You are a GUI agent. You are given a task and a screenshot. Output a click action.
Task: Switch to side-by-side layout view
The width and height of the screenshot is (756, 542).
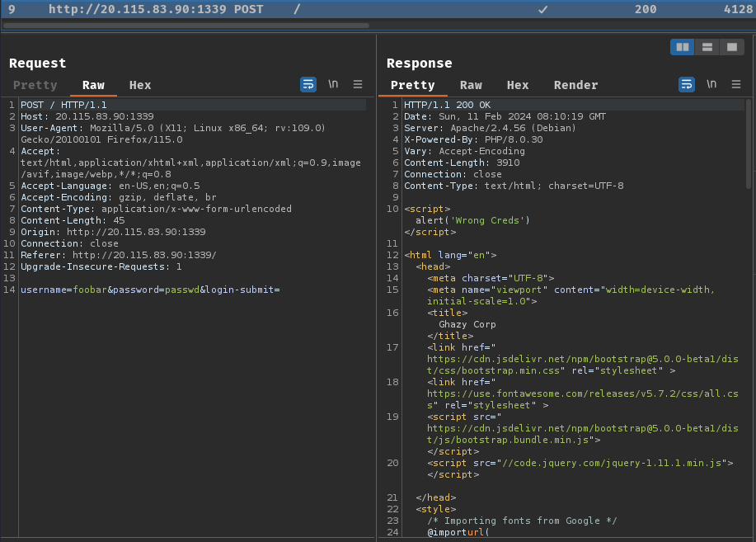click(683, 47)
